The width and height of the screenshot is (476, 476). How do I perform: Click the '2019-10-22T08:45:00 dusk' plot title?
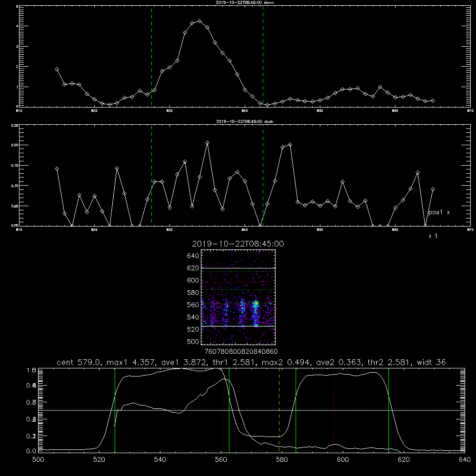point(245,121)
